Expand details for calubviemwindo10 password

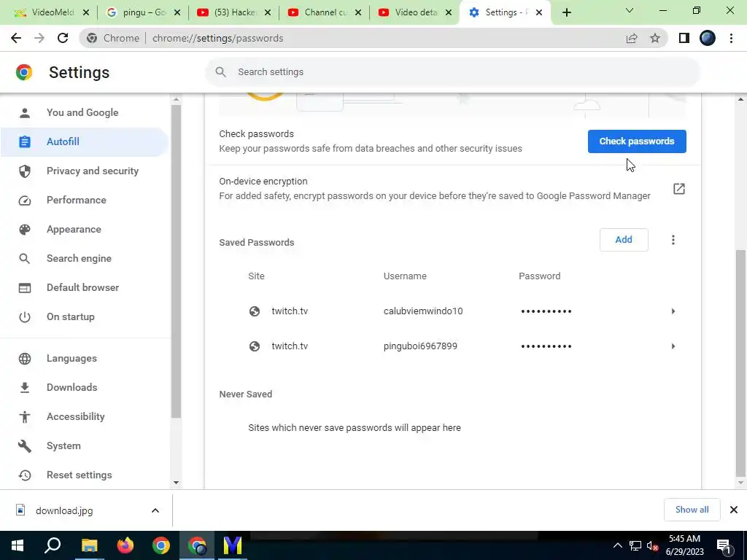tap(673, 311)
